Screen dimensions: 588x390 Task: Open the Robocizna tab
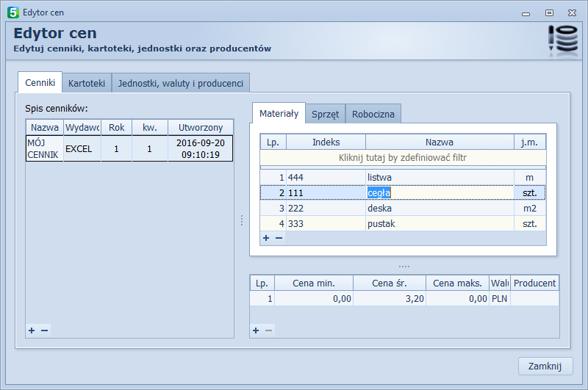coord(373,114)
